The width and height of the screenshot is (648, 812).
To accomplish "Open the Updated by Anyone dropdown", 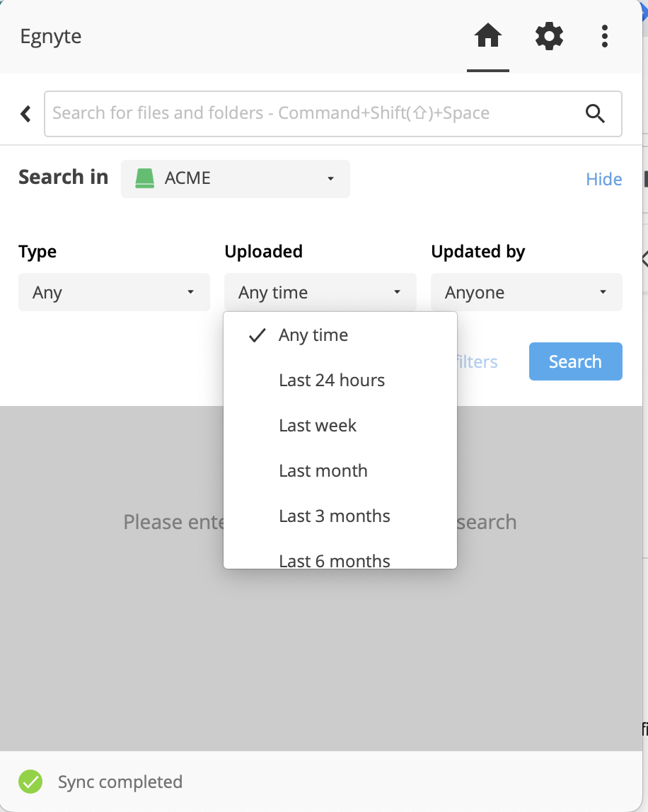I will tap(526, 292).
